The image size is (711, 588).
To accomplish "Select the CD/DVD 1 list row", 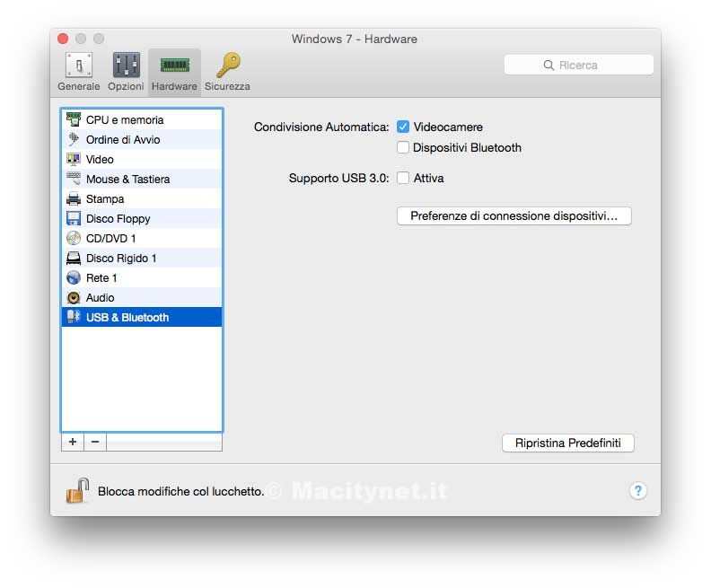I will [x=142, y=238].
